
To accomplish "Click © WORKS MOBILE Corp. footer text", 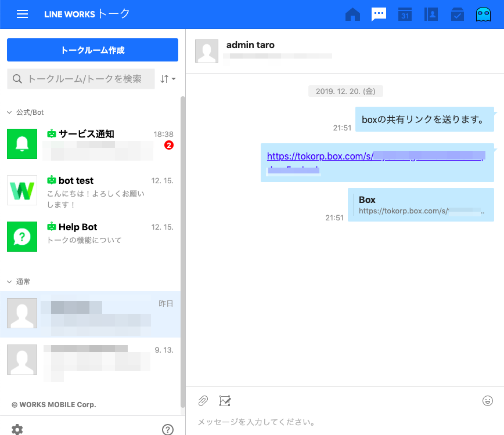I will point(54,405).
